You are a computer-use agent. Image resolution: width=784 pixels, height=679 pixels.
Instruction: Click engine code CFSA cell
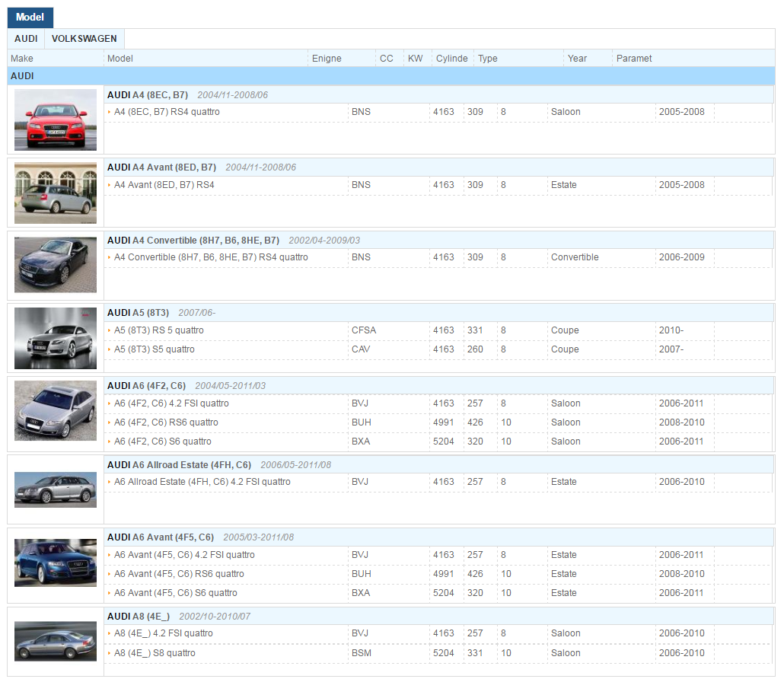[x=364, y=330]
